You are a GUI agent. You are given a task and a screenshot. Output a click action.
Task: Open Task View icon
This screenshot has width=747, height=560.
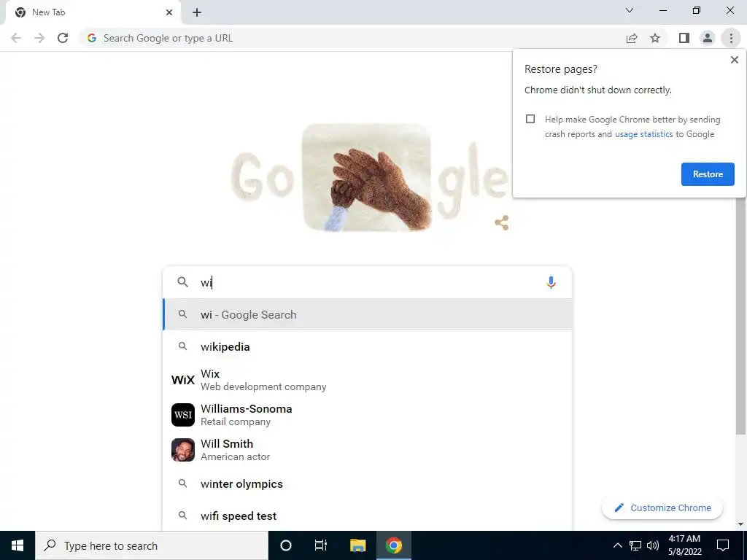click(x=321, y=545)
